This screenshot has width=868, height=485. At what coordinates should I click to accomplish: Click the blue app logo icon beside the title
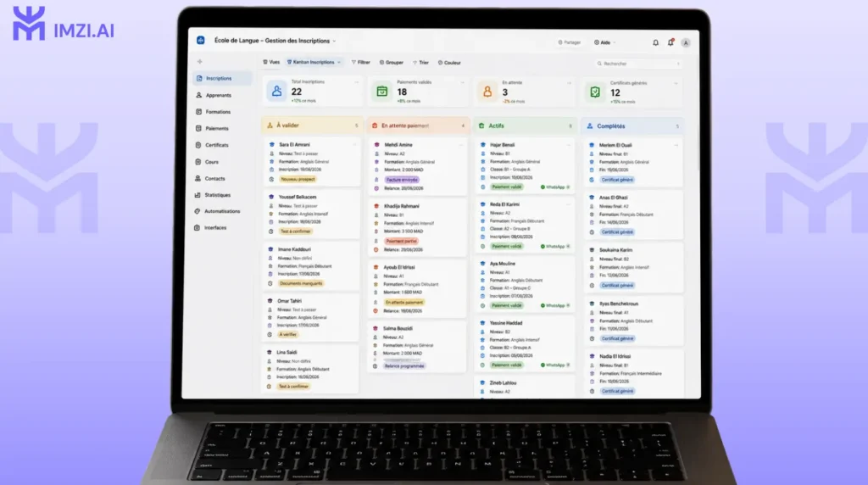click(x=200, y=41)
